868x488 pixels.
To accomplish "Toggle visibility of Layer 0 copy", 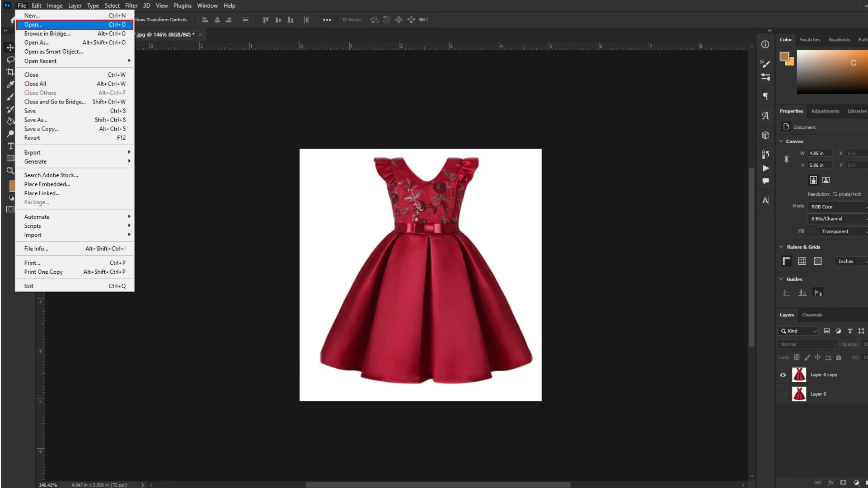I will pos(783,374).
